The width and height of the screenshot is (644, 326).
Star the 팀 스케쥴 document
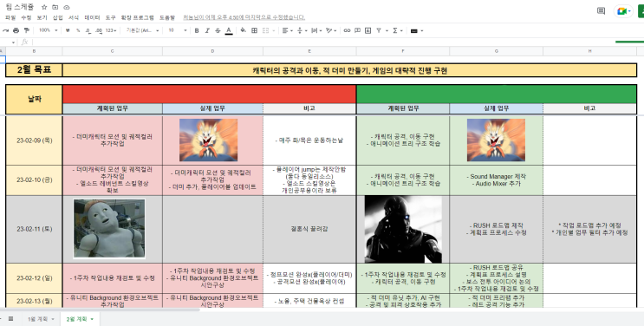[44, 8]
